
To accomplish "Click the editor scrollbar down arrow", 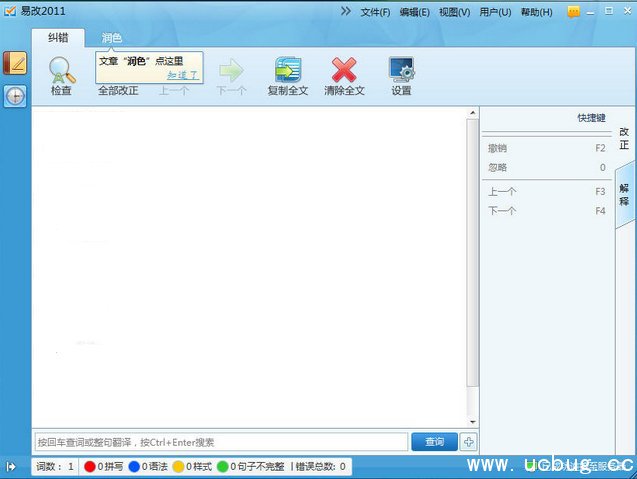I will pyautogui.click(x=472, y=422).
